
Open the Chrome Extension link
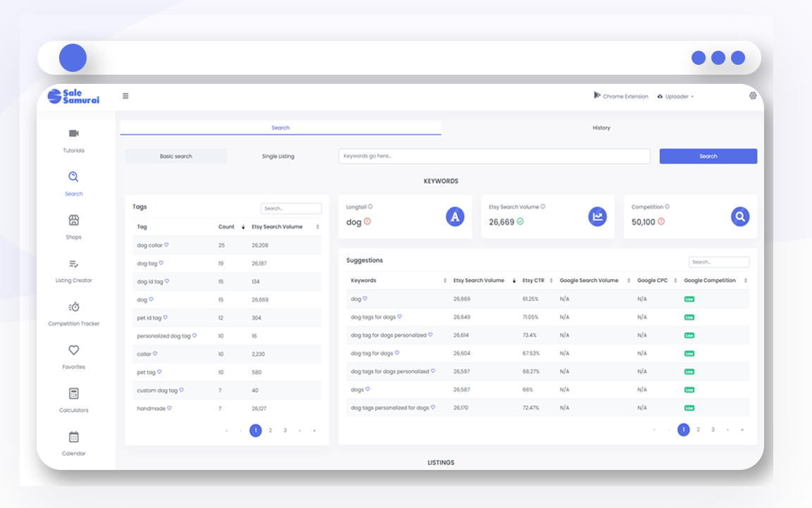tap(621, 96)
